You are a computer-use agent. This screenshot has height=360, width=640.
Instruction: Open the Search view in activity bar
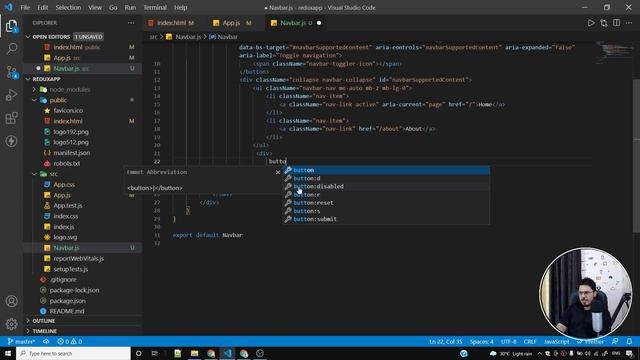click(x=11, y=49)
